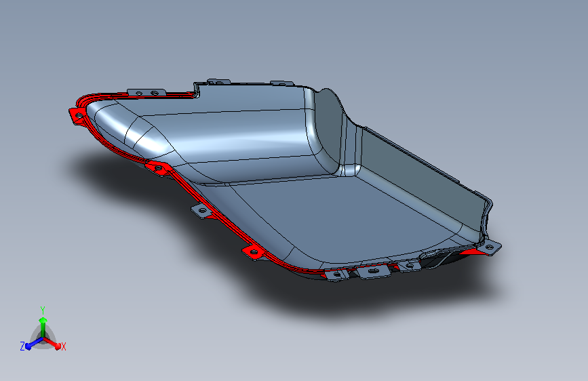Viewport: 588px width, 381px height.
Task: Click the blue Z axis on the orientation triad
Action: coord(33,343)
